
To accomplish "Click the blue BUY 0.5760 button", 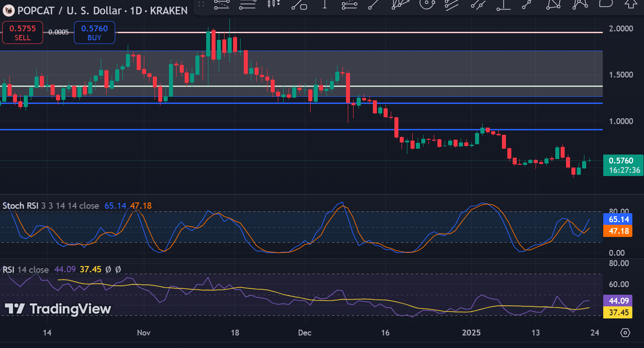I will [x=94, y=33].
